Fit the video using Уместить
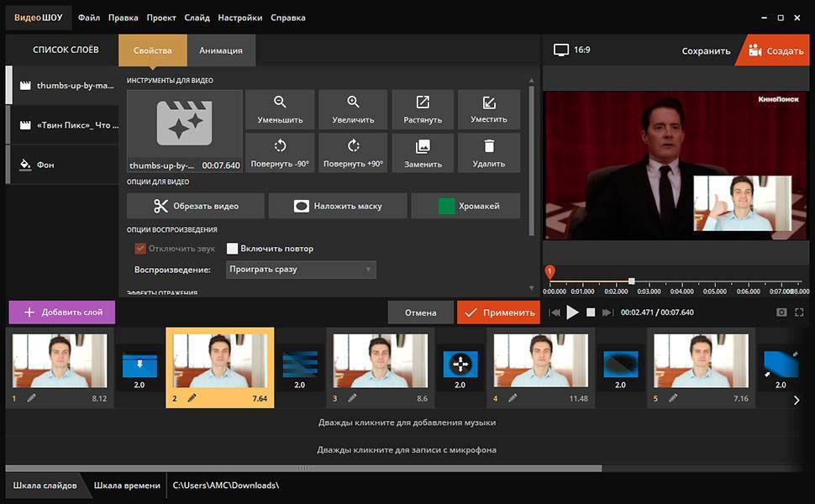 489,109
